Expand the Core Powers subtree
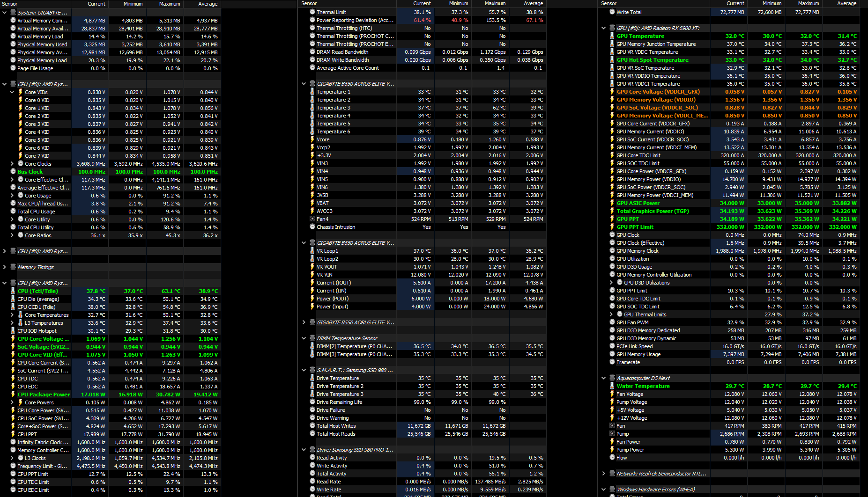868x497 pixels. pos(12,402)
